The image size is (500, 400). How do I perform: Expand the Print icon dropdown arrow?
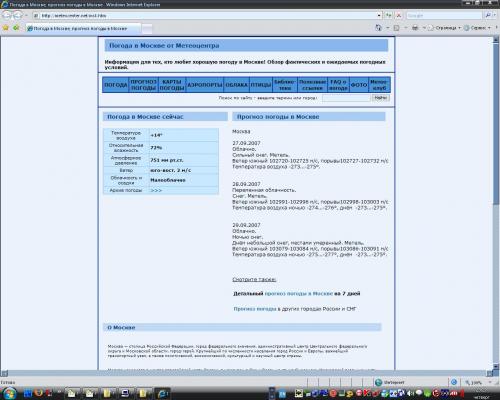[x=424, y=28]
